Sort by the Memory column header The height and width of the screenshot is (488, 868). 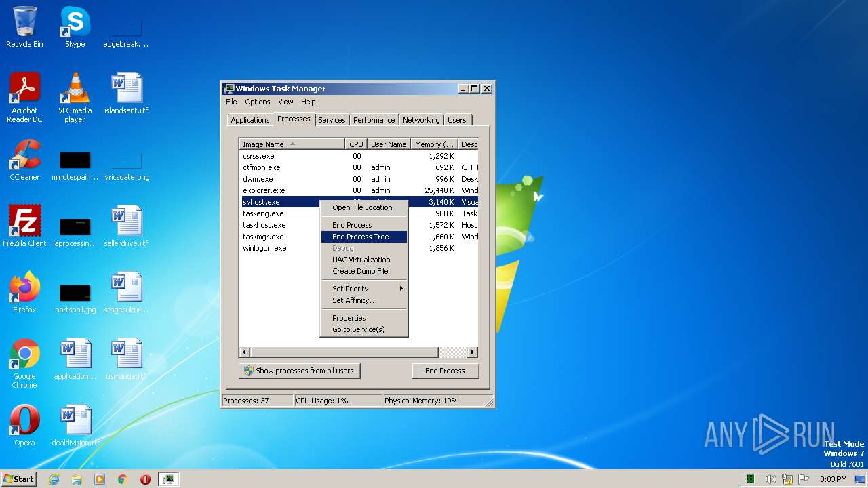(x=435, y=144)
